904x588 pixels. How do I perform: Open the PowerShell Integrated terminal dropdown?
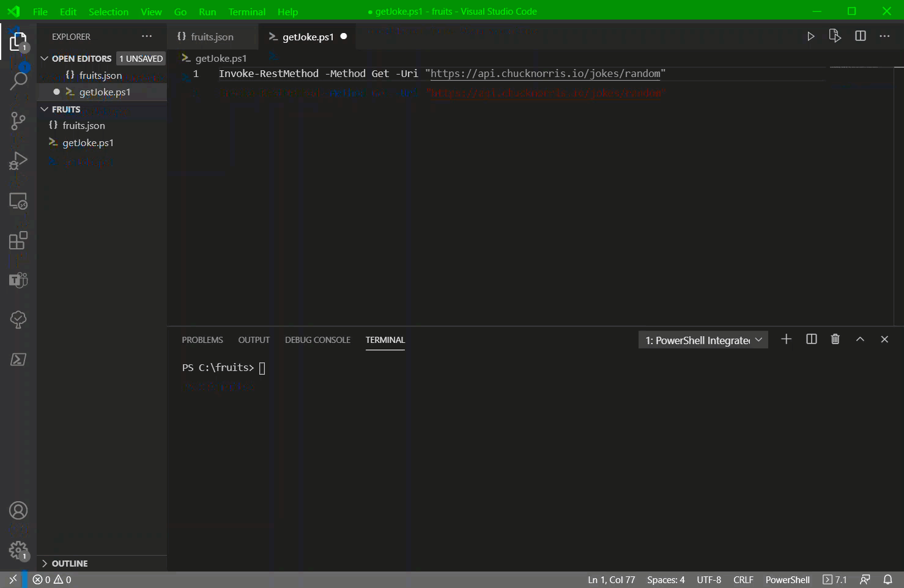pos(703,340)
